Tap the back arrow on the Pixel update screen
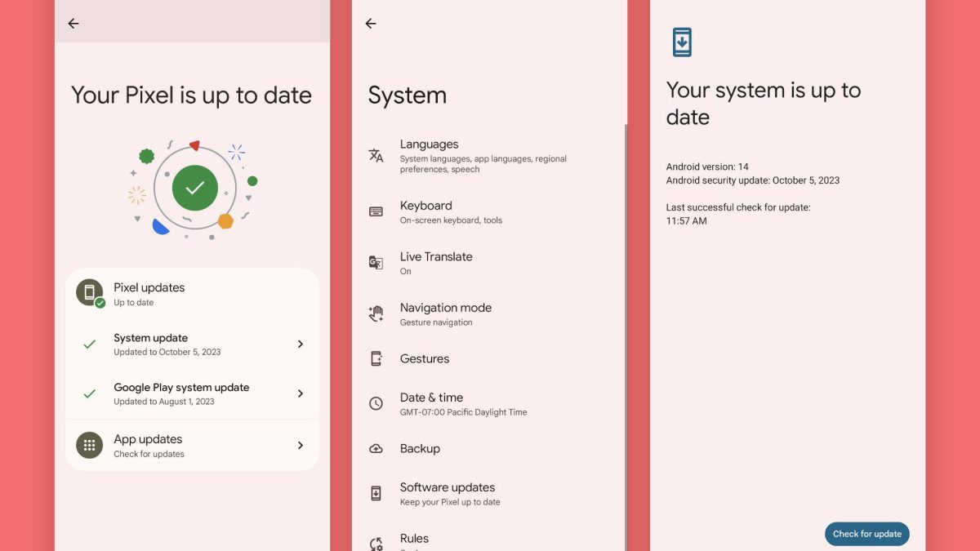980x551 pixels. [x=73, y=24]
